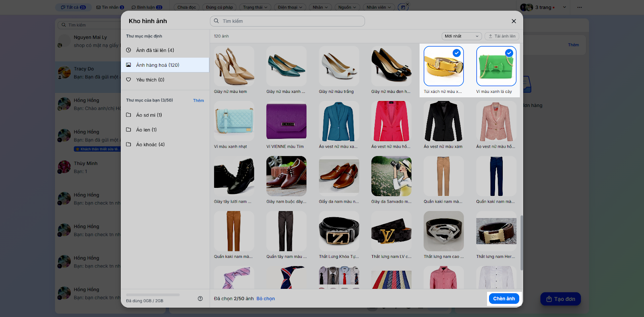Viewport: 644px width, 317px height.
Task: Open the 3 trang pages dropdown
Action: coord(543,7)
